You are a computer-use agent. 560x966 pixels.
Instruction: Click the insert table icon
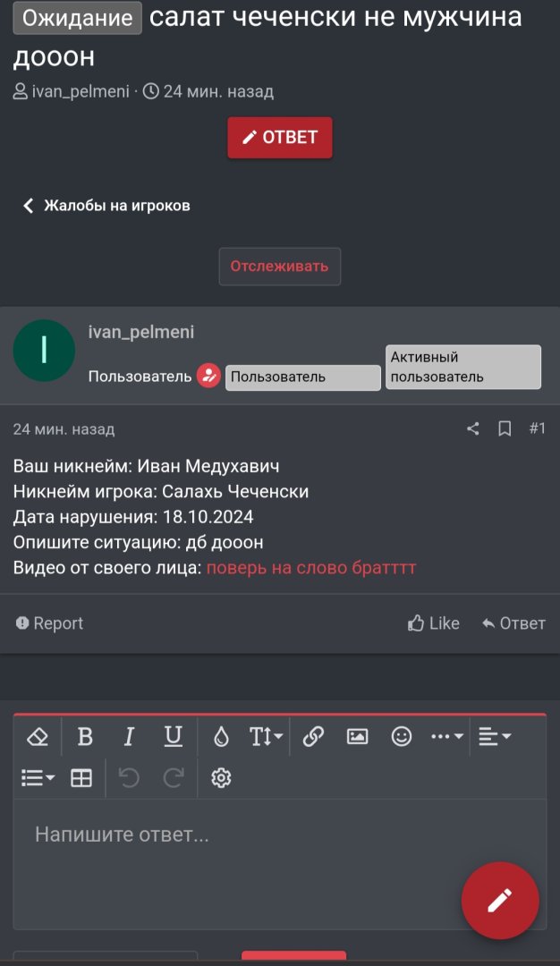[81, 778]
